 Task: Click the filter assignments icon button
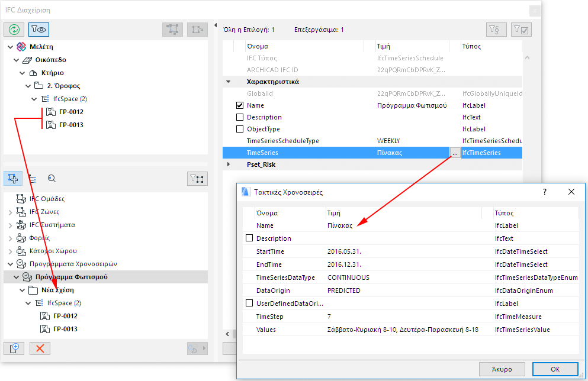tap(197, 179)
